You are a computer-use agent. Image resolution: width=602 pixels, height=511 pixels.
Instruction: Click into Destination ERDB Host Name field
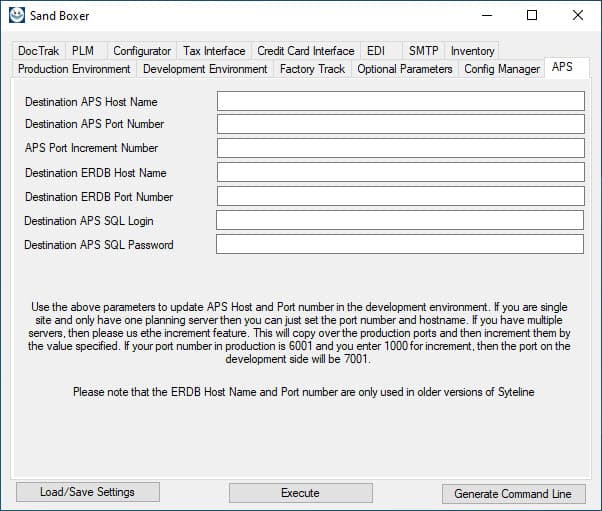(x=400, y=172)
